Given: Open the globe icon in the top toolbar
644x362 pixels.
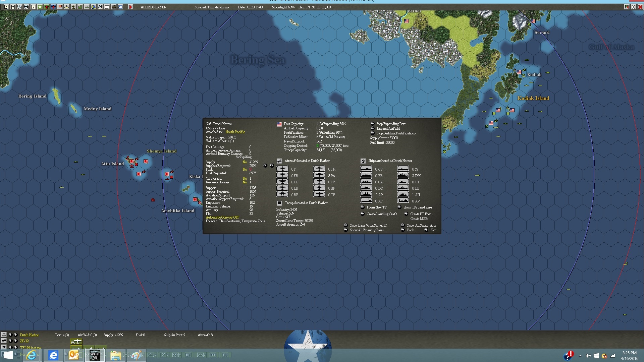Looking at the screenshot, I should point(94,7).
